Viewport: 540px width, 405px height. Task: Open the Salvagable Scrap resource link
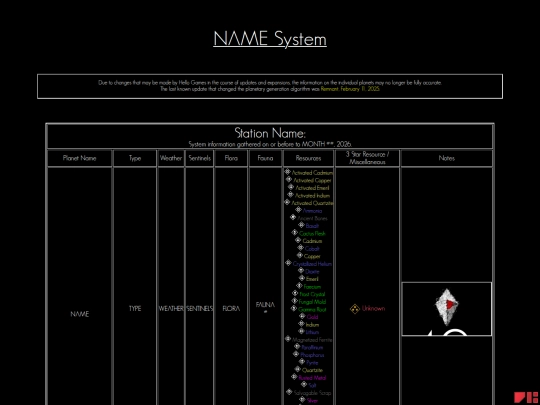coord(312,393)
